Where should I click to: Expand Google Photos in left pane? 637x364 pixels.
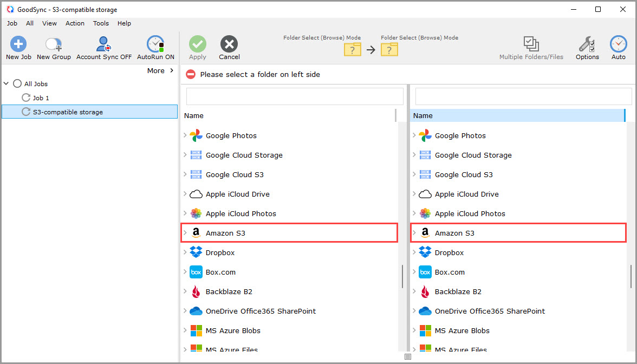(x=185, y=135)
